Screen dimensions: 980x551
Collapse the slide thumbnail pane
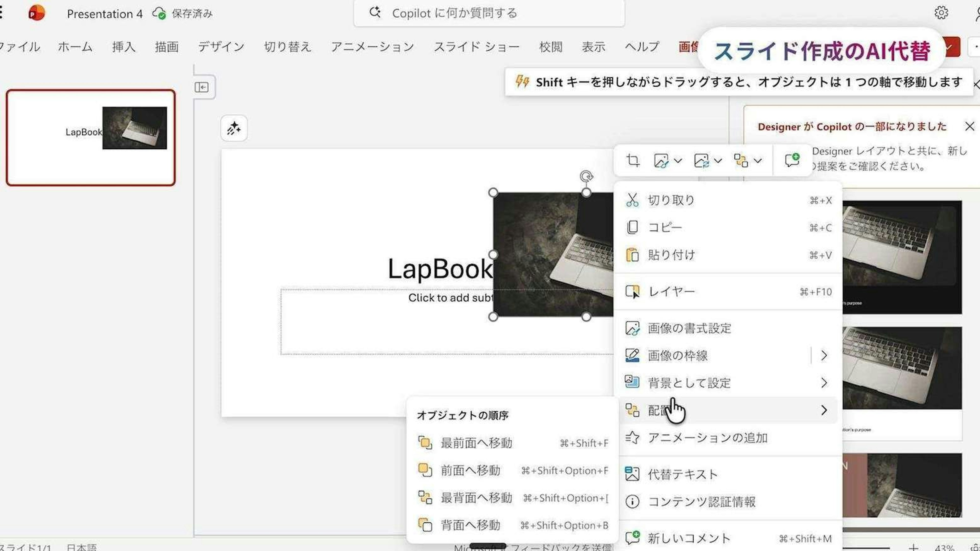click(202, 87)
